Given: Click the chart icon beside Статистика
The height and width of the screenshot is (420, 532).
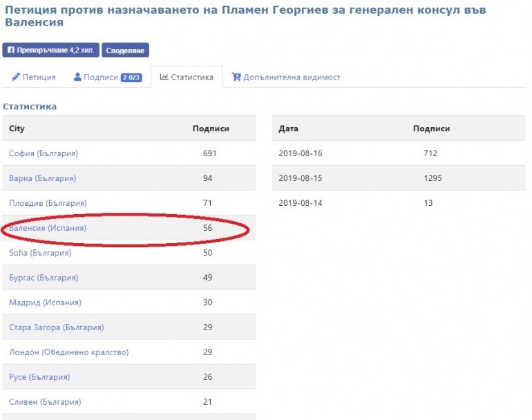Looking at the screenshot, I should point(164,77).
